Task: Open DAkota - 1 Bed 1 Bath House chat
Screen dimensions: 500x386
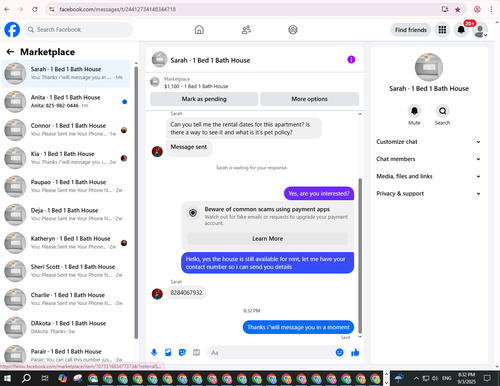Action: click(66, 327)
